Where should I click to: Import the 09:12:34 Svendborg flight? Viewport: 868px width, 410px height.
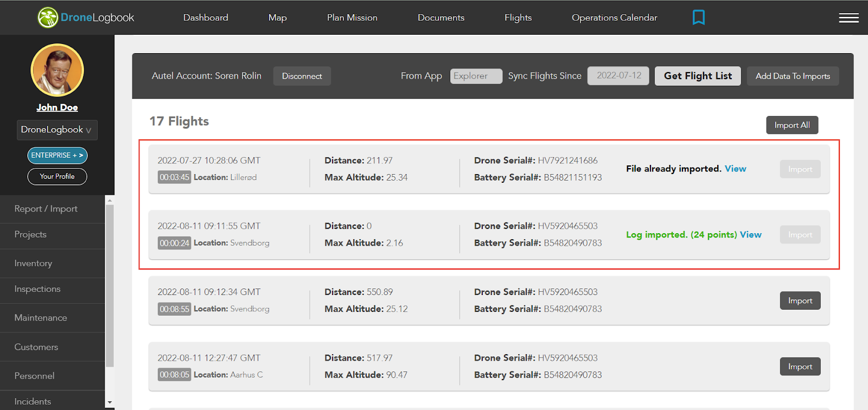coord(800,300)
